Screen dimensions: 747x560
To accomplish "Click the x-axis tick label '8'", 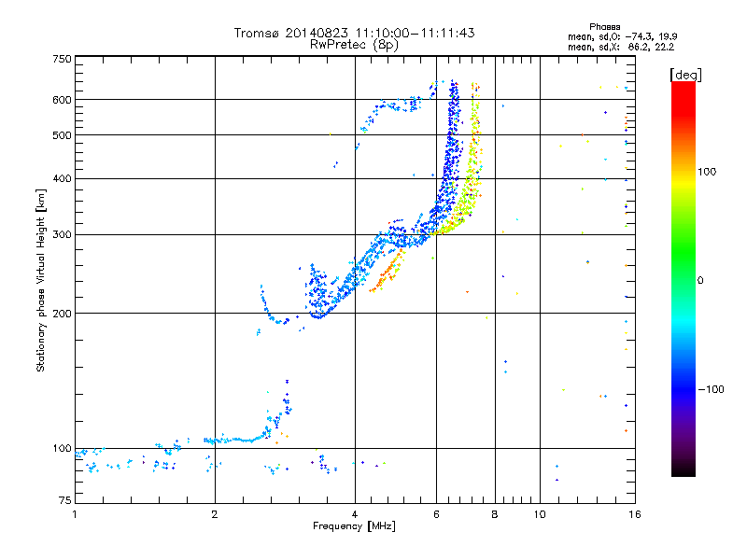I will click(495, 514).
